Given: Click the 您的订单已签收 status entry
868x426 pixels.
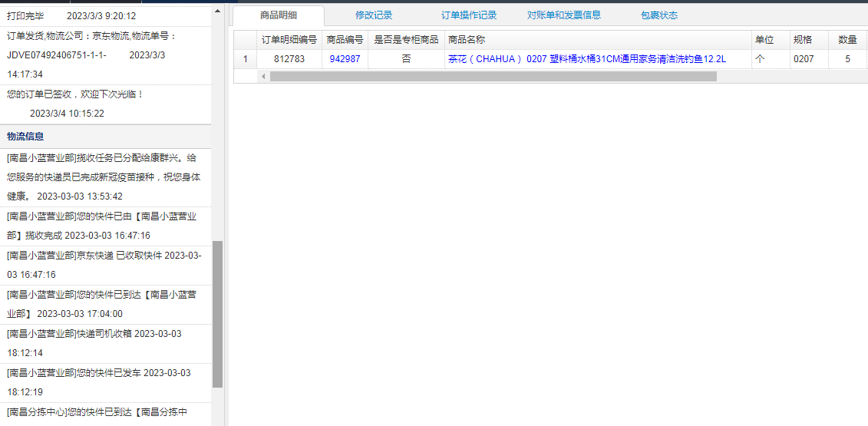Looking at the screenshot, I should click(x=106, y=104).
